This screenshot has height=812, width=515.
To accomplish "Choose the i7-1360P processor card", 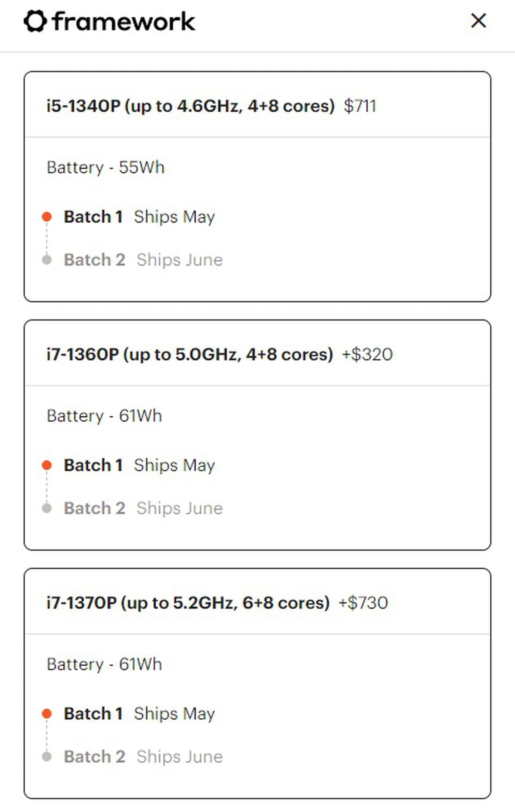I will (190, 354).
